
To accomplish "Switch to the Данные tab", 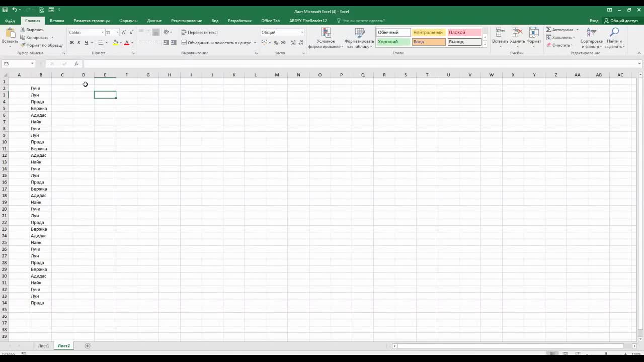I will [154, 21].
